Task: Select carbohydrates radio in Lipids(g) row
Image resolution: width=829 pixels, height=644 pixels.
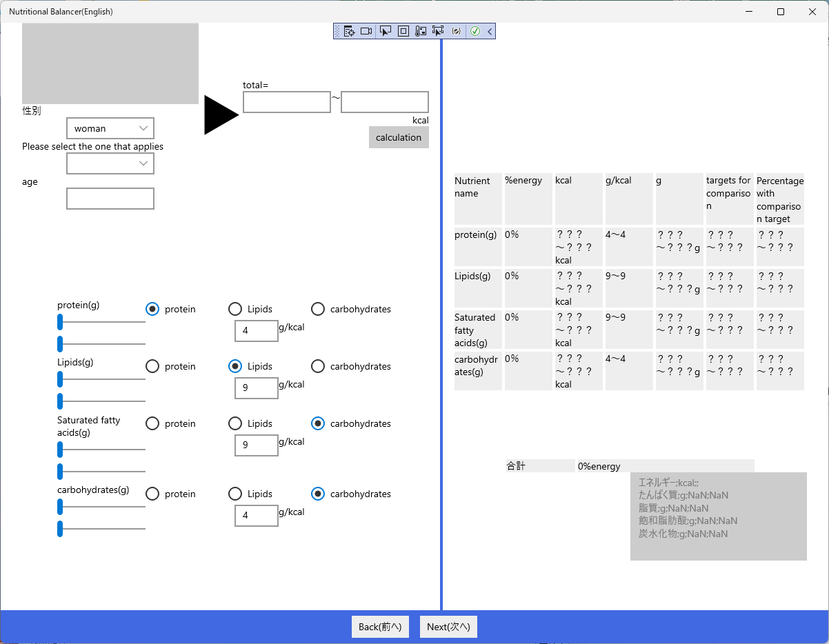Action: [318, 366]
